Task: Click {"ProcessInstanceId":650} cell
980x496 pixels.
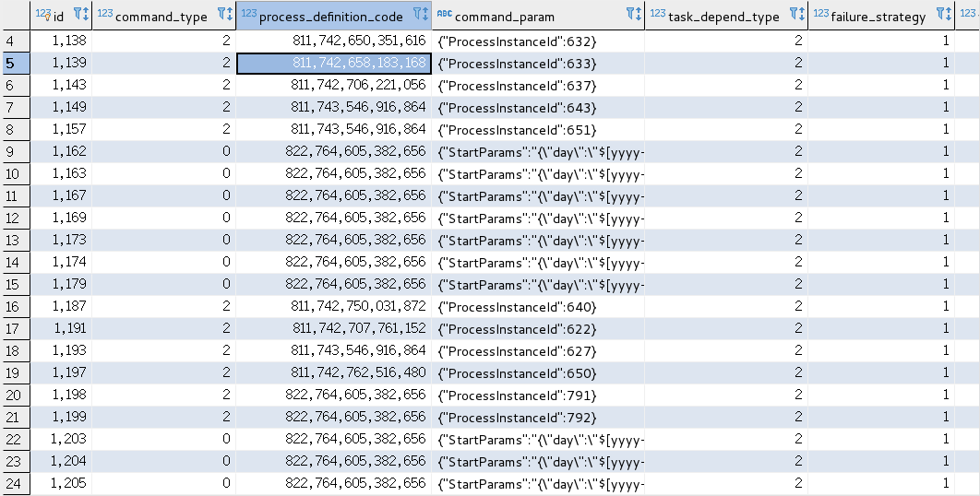Action: 538,373
